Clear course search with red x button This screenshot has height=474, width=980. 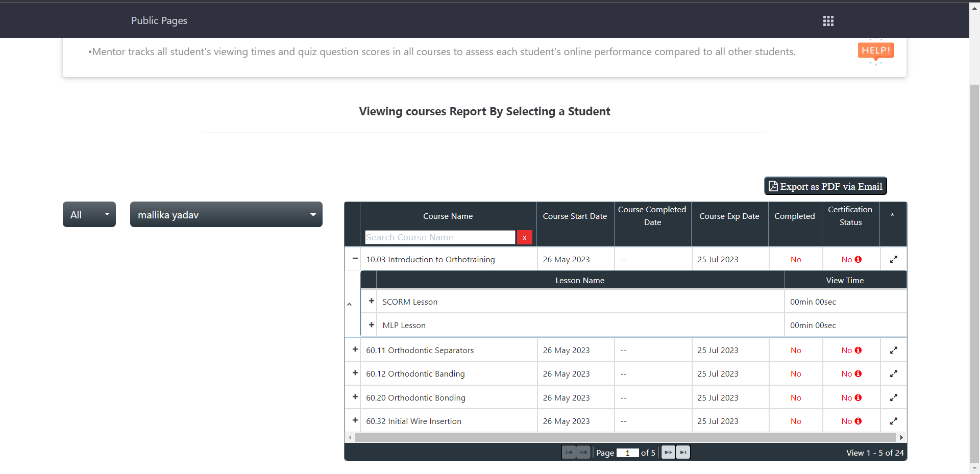524,238
